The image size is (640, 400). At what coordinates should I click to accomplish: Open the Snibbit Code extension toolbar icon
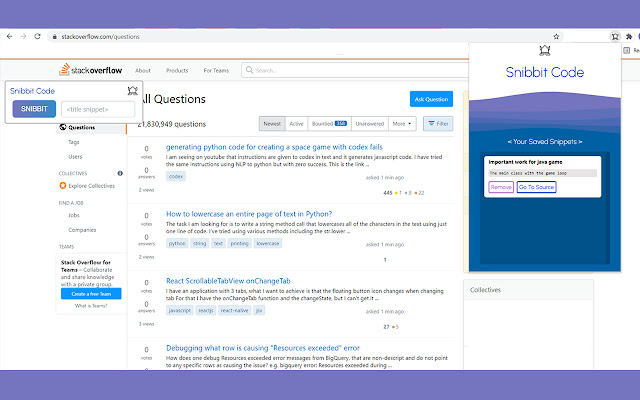615,37
